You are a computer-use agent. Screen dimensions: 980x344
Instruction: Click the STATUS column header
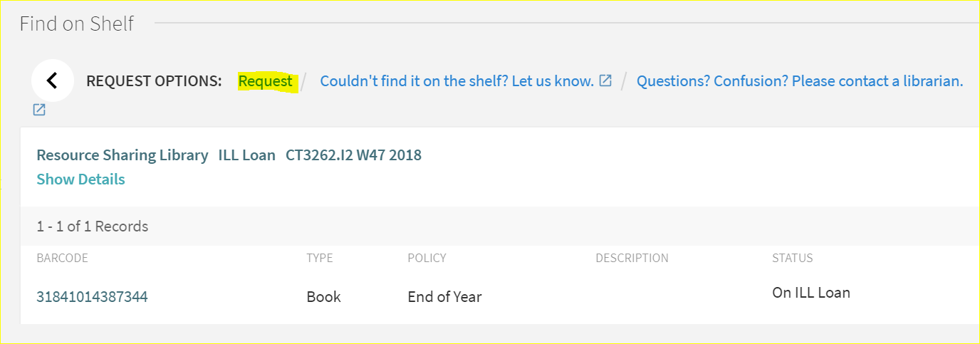click(x=792, y=258)
